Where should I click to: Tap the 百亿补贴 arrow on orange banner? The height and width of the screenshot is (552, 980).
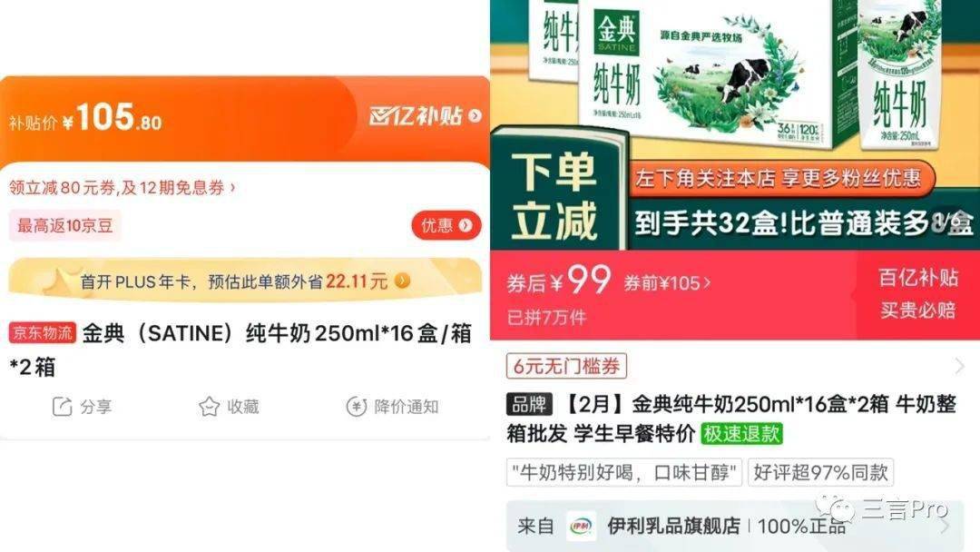(475, 116)
